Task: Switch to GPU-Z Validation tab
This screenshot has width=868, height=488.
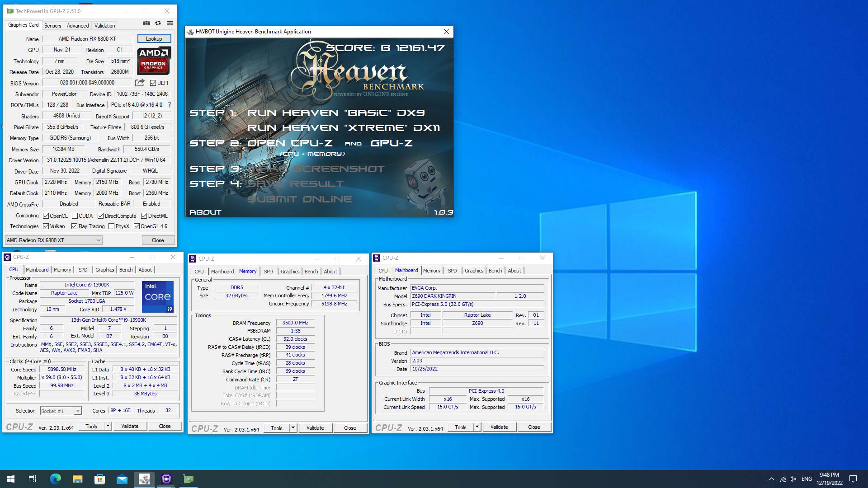Action: point(104,26)
